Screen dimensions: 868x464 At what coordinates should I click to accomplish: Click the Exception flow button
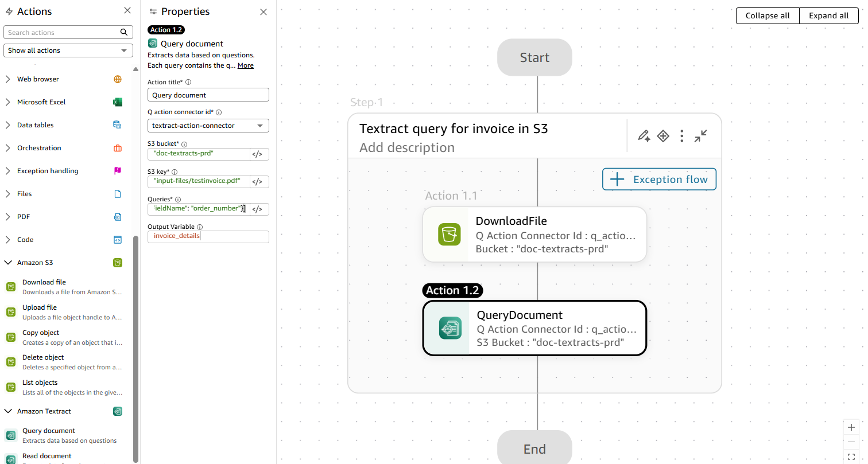tap(659, 180)
